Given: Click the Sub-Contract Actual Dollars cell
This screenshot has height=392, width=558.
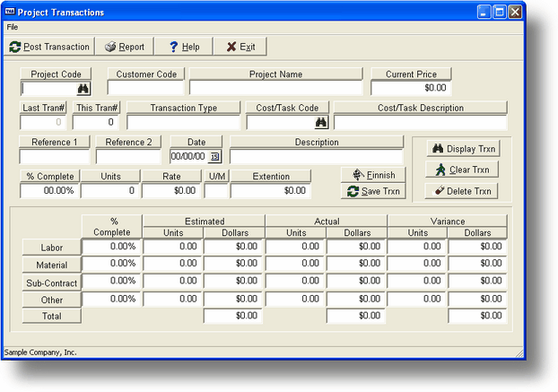Looking at the screenshot, I should tap(356, 281).
